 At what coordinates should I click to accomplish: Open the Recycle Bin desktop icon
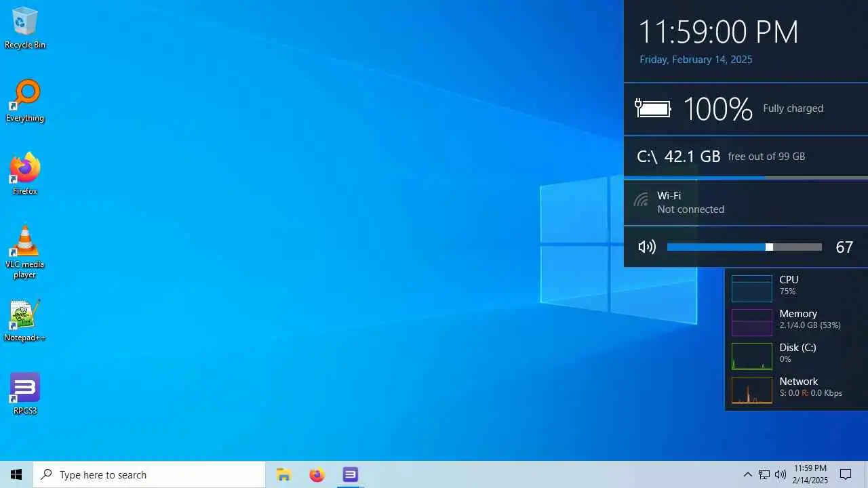tap(25, 28)
